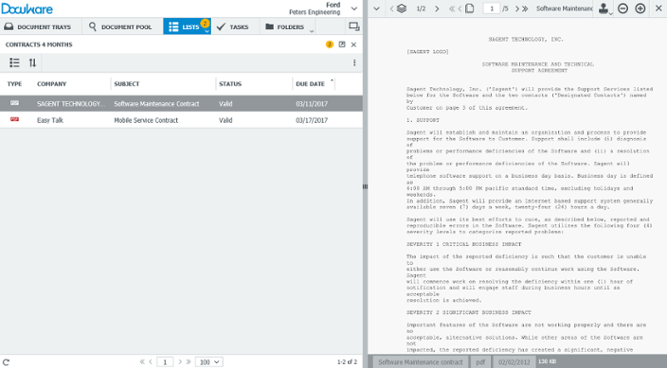The height and width of the screenshot is (368, 667).
Task: Click the 03/17/2017 due date cell
Action: [312, 120]
